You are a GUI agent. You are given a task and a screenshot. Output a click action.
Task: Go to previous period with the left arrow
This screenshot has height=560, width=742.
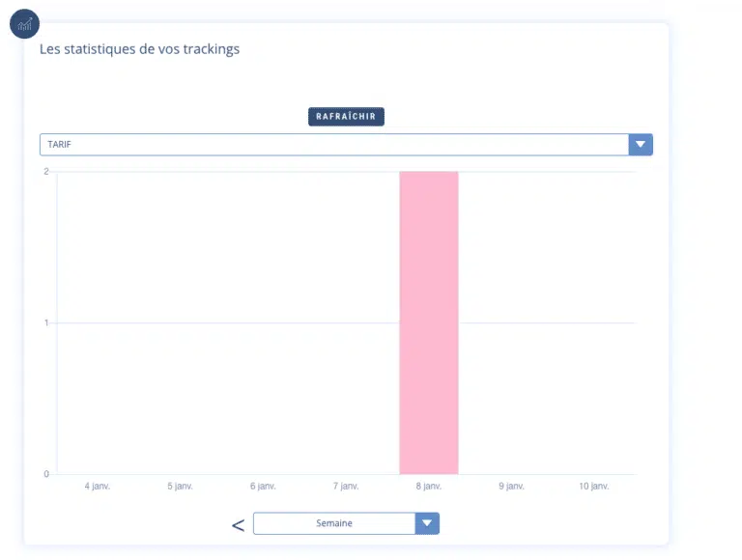238,525
